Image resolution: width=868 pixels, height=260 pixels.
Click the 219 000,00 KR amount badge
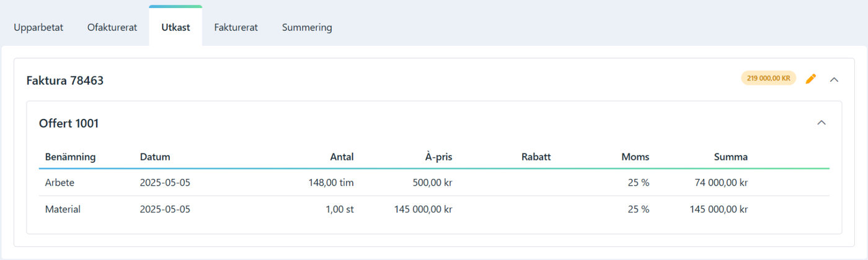tap(768, 78)
